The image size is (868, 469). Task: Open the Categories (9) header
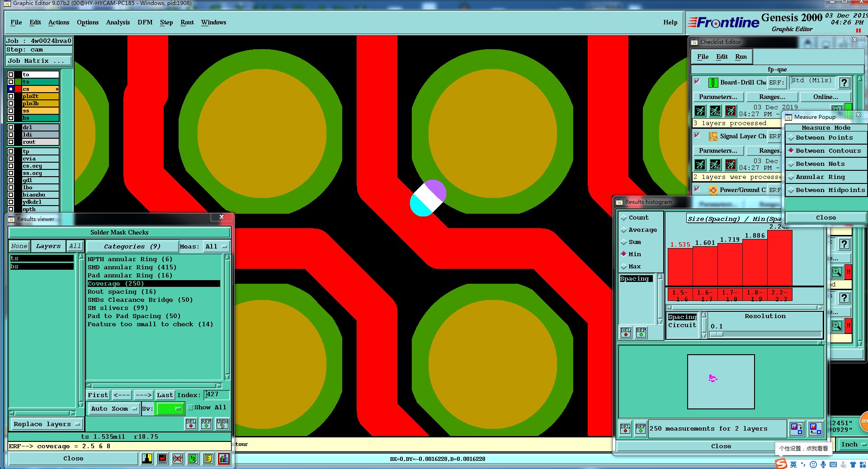(x=132, y=247)
